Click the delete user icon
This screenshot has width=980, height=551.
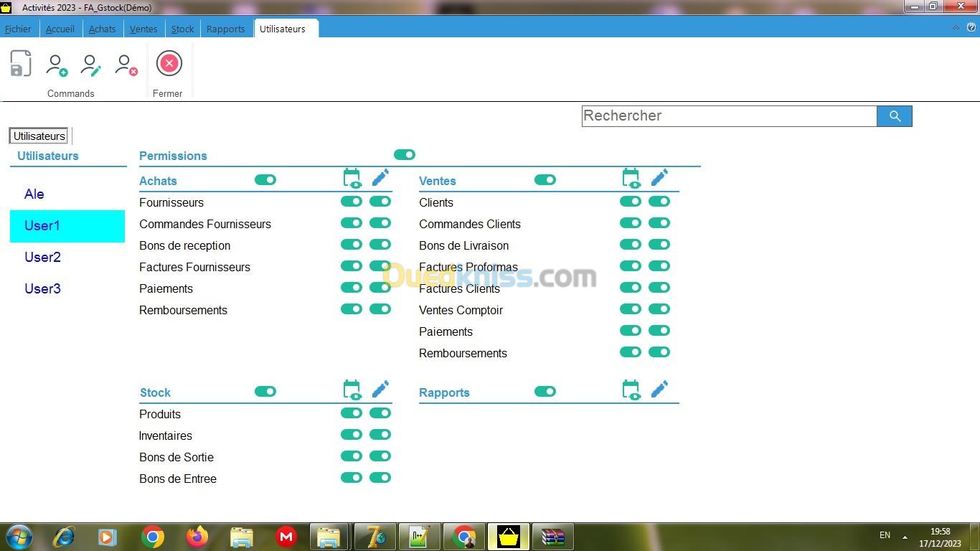126,65
